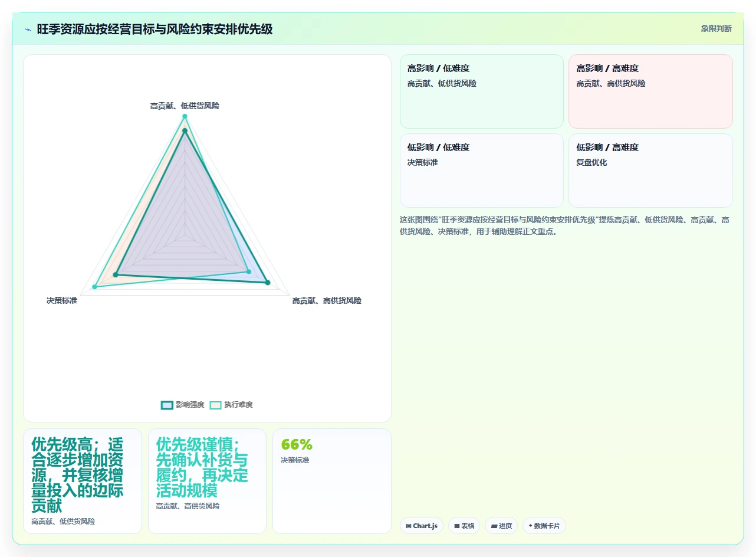Click the radar axis label 高贡献、高供货风险
The image size is (756, 557).
click(x=327, y=300)
